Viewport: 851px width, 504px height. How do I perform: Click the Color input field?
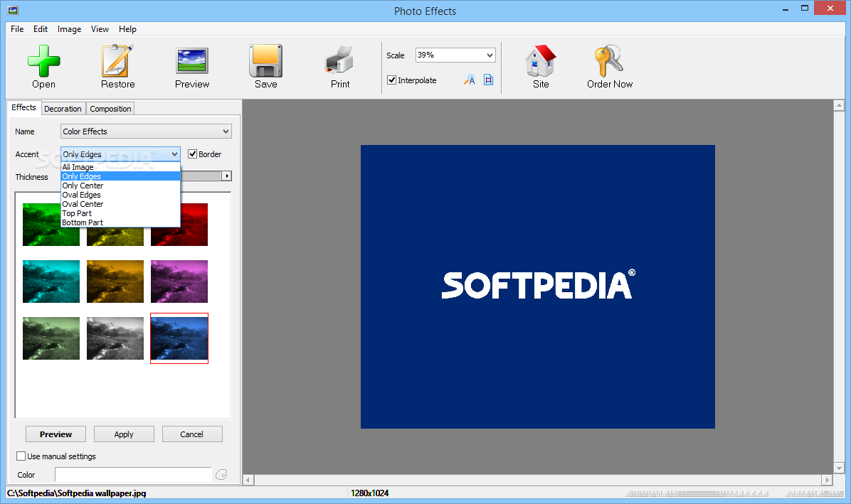click(x=133, y=475)
